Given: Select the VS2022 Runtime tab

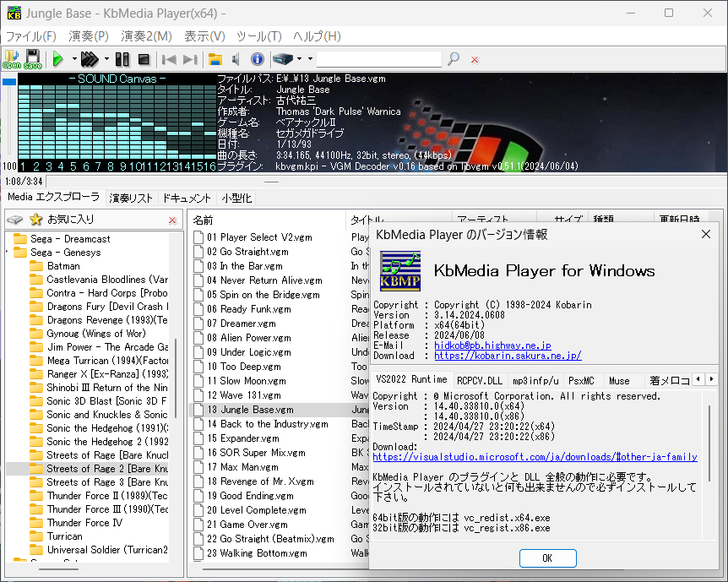Looking at the screenshot, I should [411, 379].
